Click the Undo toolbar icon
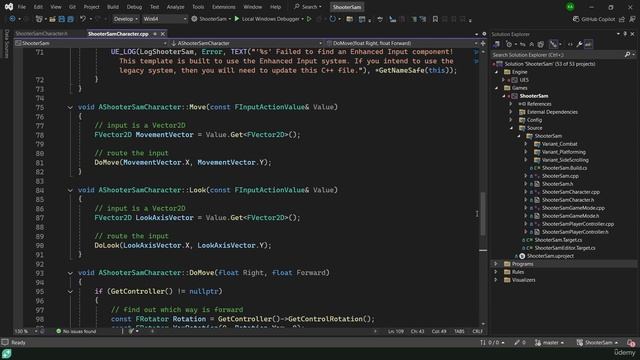Image resolution: width=640 pixels, height=360 pixels. pos(83,19)
